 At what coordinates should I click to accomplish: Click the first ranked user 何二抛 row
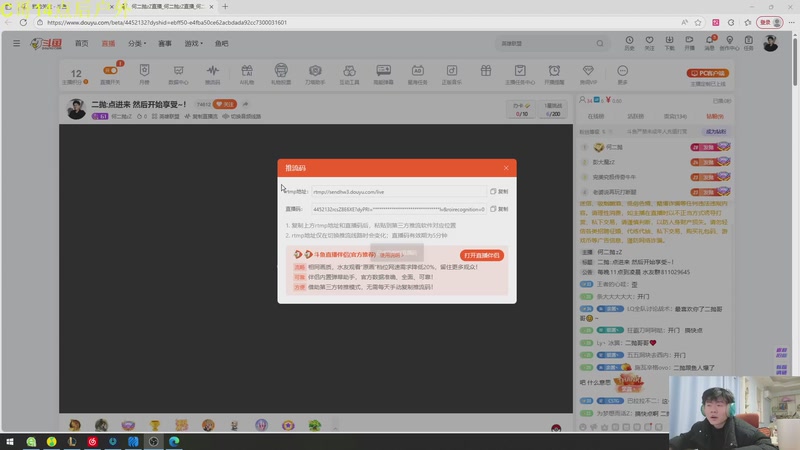click(655, 147)
